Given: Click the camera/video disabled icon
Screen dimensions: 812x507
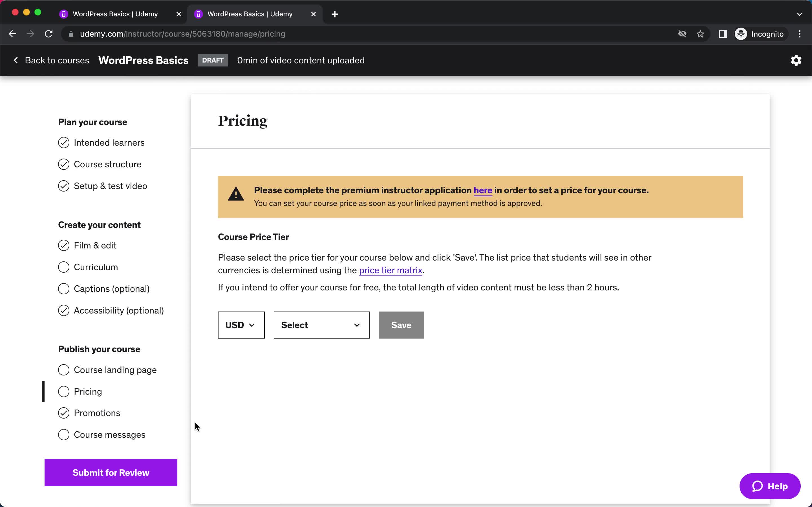Looking at the screenshot, I should coord(682,34).
